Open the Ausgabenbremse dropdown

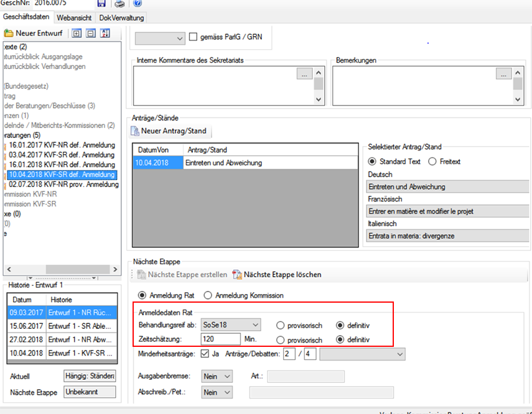(x=226, y=376)
